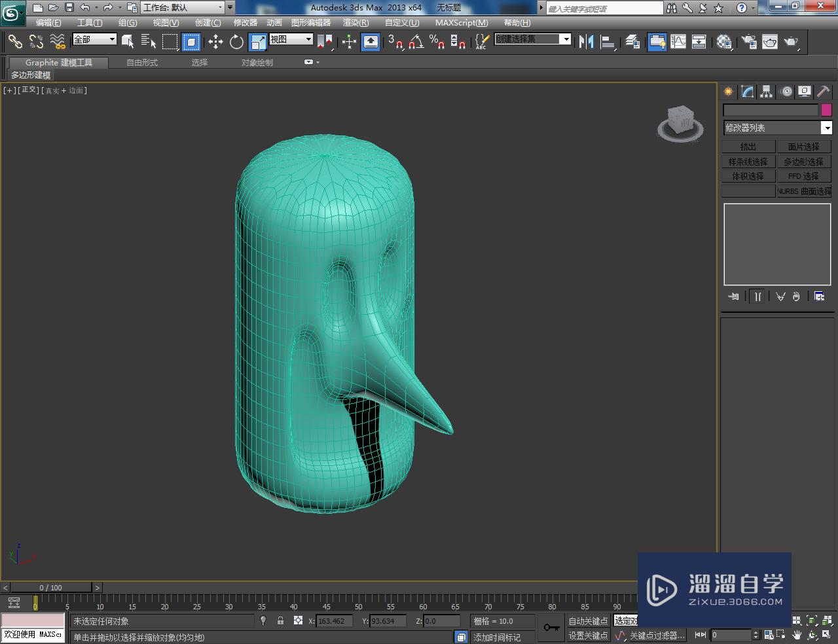The image size is (838, 644).
Task: Open the MAXScript(M) menu
Action: [462, 22]
